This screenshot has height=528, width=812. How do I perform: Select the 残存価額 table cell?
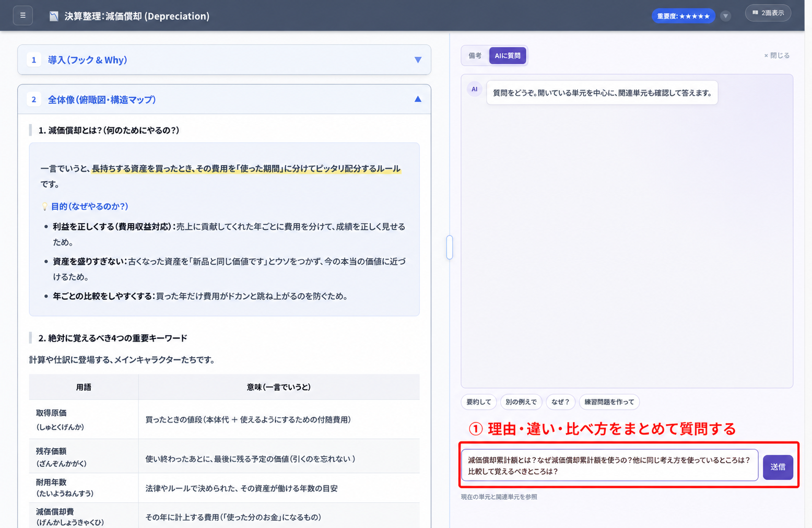coord(84,456)
